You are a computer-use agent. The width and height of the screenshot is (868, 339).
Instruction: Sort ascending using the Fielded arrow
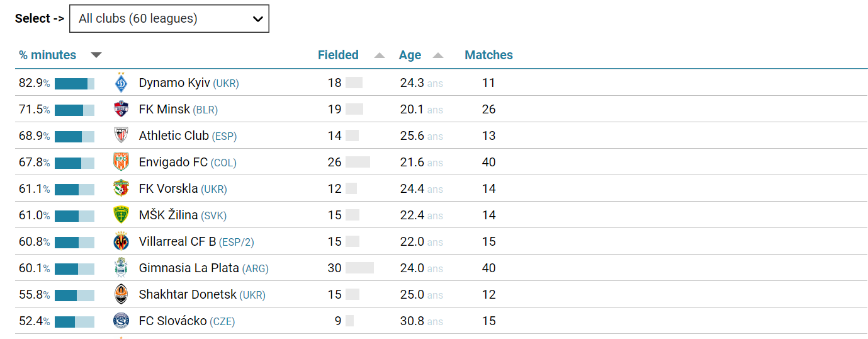[x=379, y=55]
